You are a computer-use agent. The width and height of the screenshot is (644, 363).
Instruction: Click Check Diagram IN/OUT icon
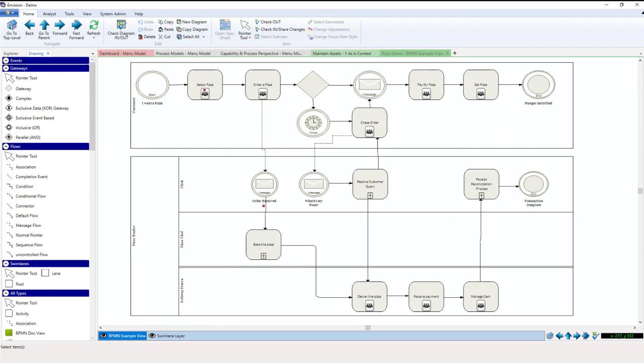click(121, 25)
